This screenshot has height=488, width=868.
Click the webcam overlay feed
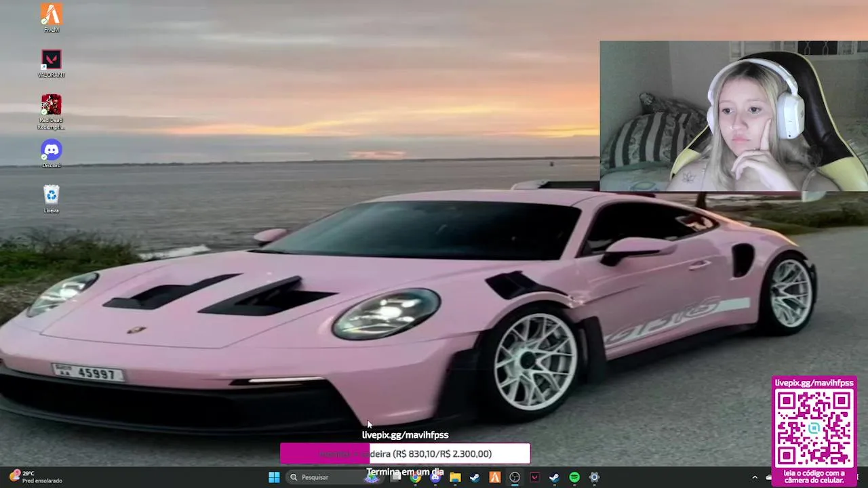pyautogui.click(x=734, y=116)
